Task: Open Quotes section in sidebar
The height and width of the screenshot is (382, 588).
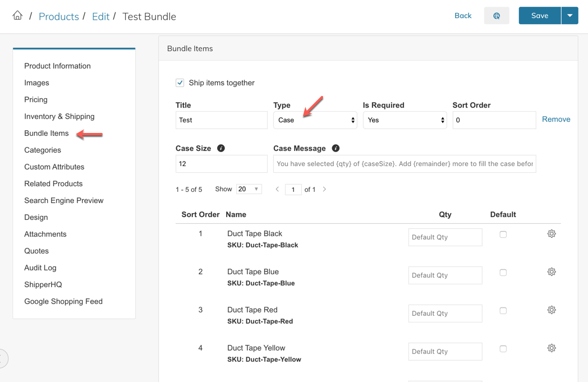Action: [36, 251]
